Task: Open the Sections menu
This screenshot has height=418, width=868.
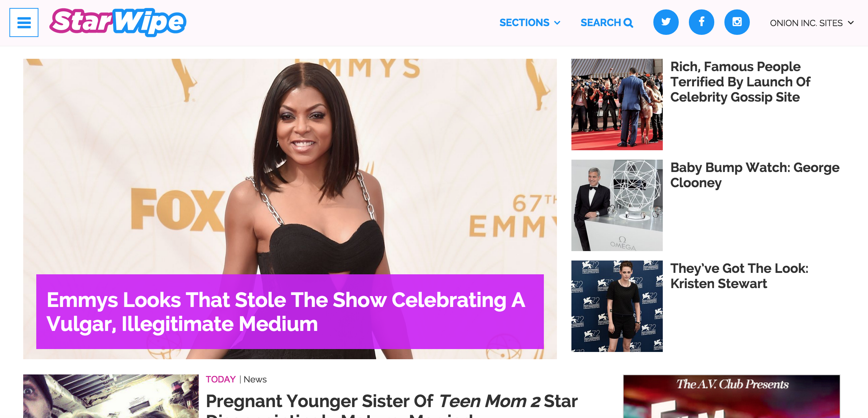Action: 530,22
